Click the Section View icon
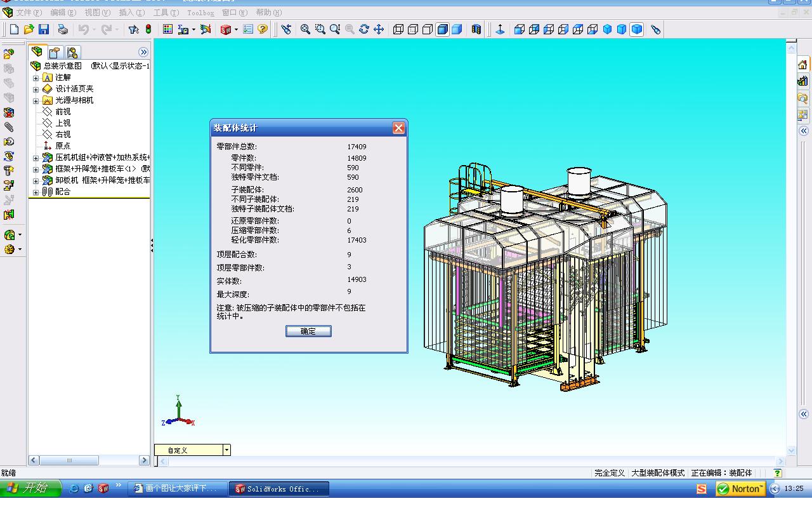Image resolution: width=812 pixels, height=508 pixels. click(476, 29)
